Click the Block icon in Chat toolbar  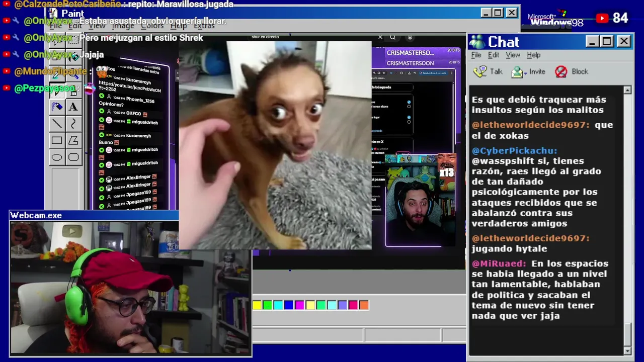[x=561, y=72]
